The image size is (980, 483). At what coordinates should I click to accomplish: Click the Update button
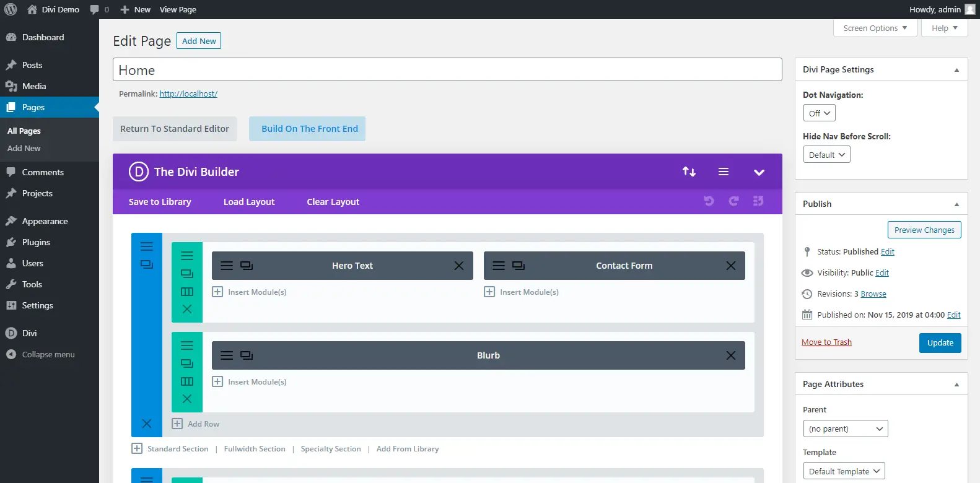point(940,342)
